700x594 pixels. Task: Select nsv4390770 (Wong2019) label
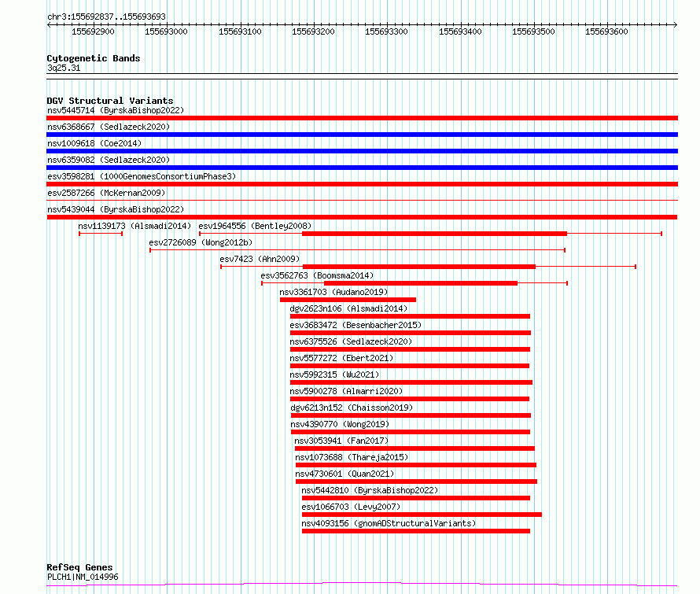(x=340, y=424)
